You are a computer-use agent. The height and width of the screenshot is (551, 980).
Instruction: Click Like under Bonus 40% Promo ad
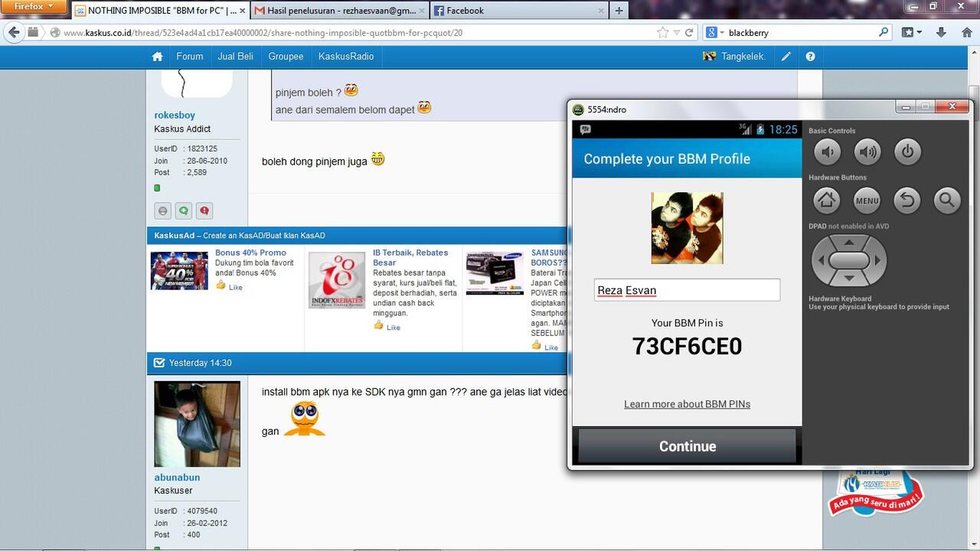pos(235,288)
